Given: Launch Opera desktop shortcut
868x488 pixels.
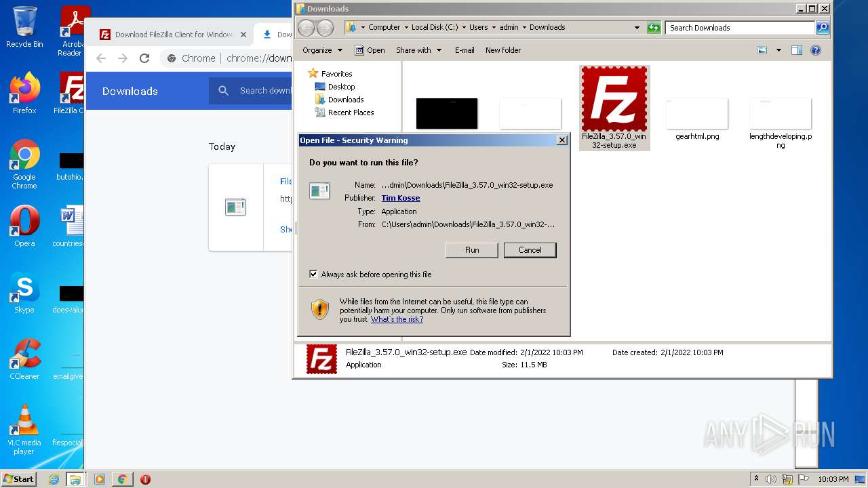Looking at the screenshot, I should click(24, 226).
